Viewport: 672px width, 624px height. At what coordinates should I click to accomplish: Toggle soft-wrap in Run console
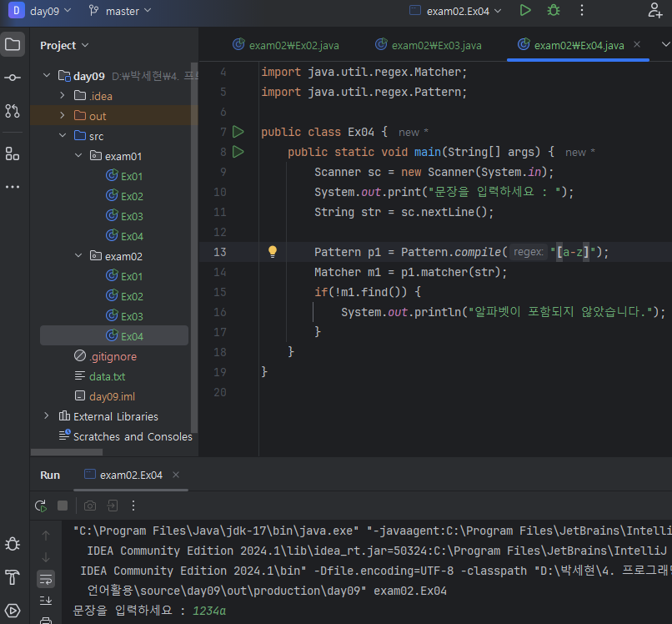46,578
